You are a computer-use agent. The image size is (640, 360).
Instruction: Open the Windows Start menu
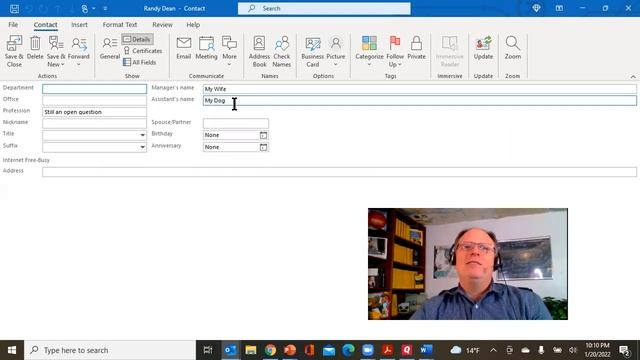(x=12, y=350)
